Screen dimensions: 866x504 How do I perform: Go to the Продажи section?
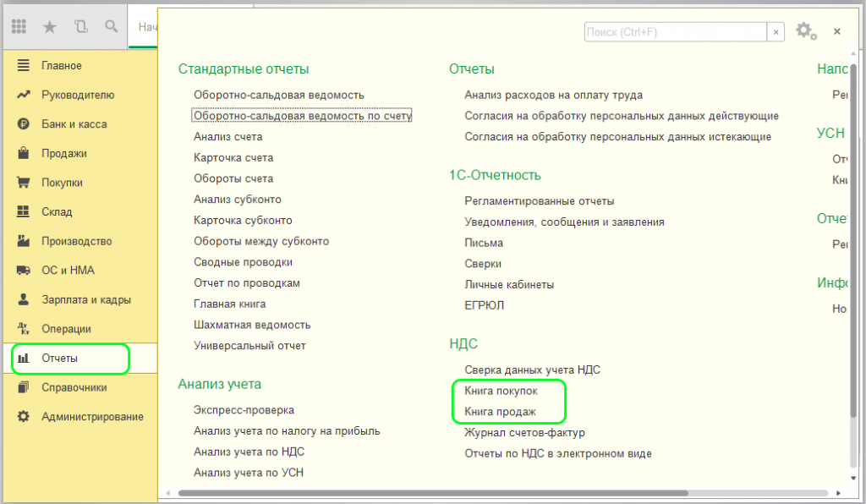point(64,154)
